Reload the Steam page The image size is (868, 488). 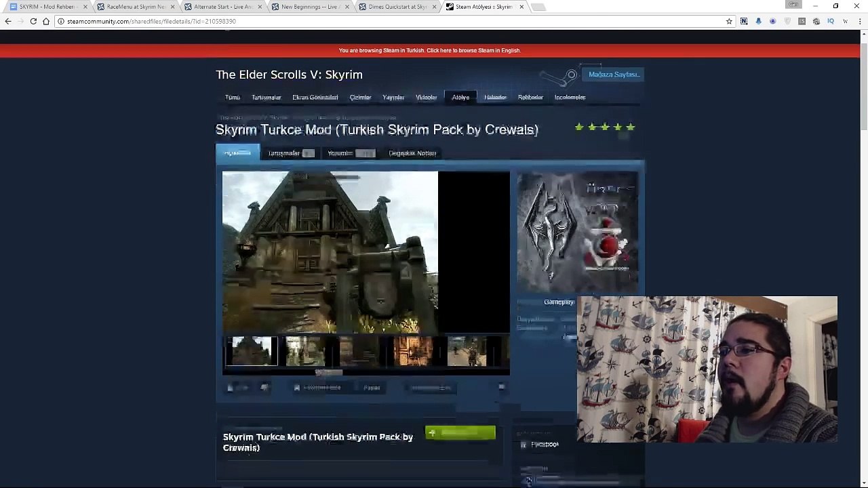click(33, 21)
